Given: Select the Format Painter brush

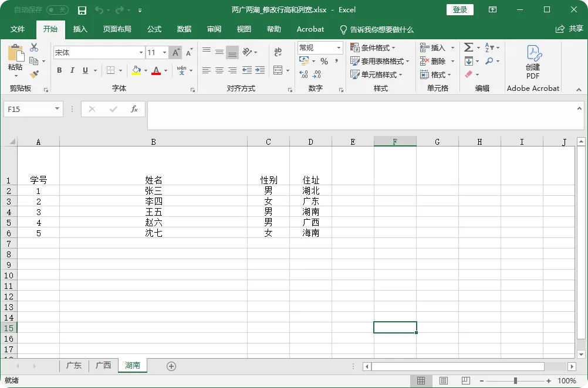Looking at the screenshot, I should tap(34, 74).
